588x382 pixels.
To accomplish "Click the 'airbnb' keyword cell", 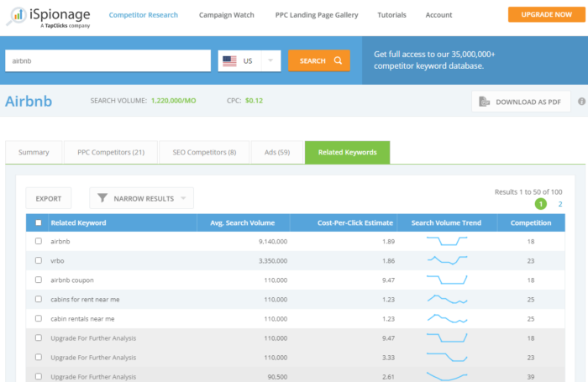I will pyautogui.click(x=60, y=242).
